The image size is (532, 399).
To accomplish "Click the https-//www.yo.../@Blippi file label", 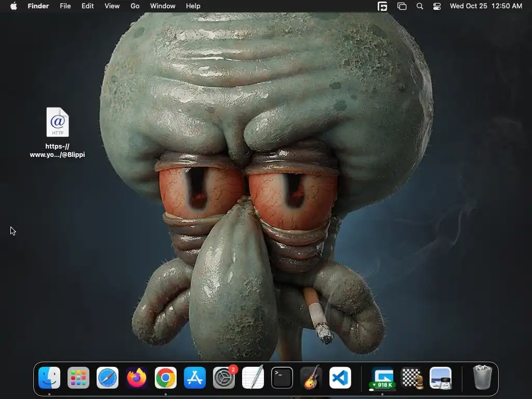I will point(57,150).
